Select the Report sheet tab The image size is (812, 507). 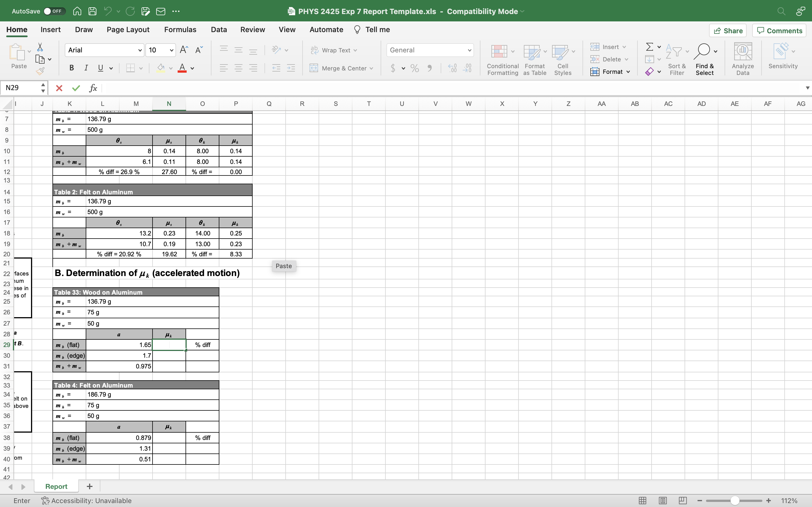[56, 486]
